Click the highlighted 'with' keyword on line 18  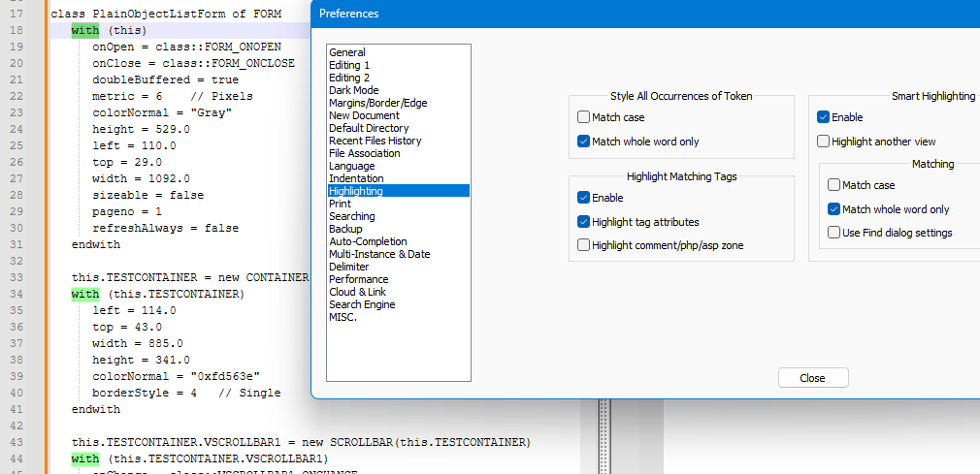point(85,31)
